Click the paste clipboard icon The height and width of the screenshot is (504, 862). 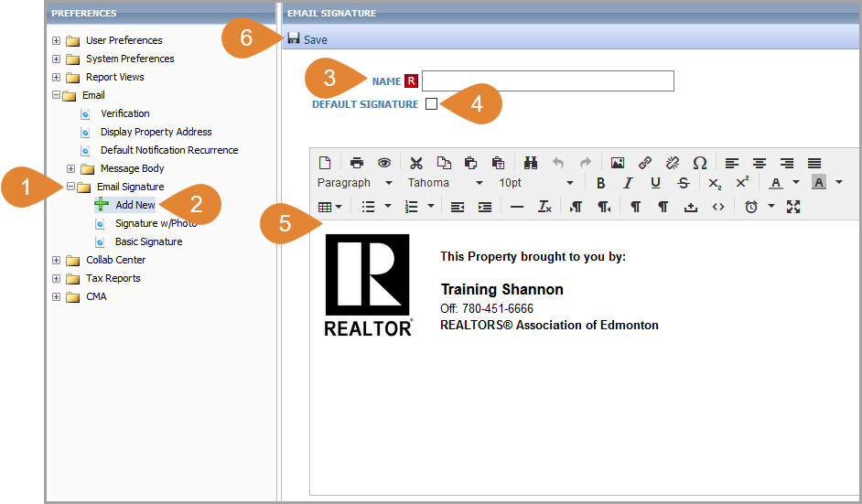(470, 163)
